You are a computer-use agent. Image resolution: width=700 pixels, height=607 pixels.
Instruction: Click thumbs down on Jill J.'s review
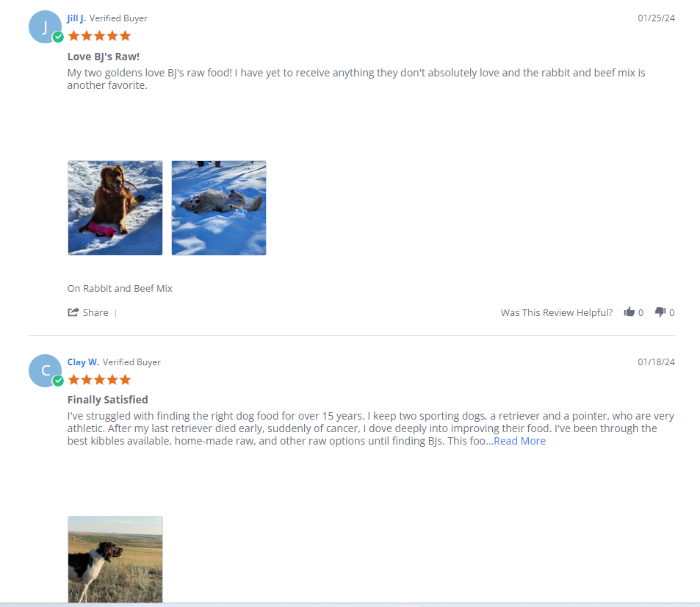(660, 312)
